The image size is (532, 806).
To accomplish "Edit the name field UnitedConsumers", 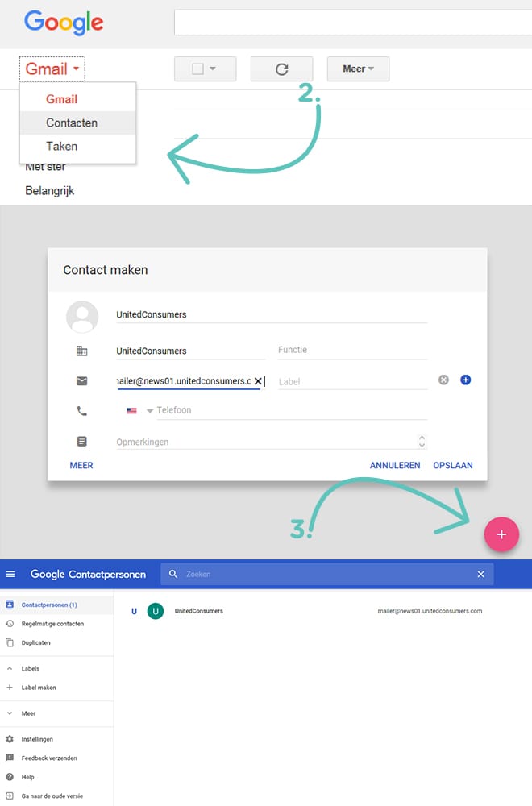I will pos(272,314).
